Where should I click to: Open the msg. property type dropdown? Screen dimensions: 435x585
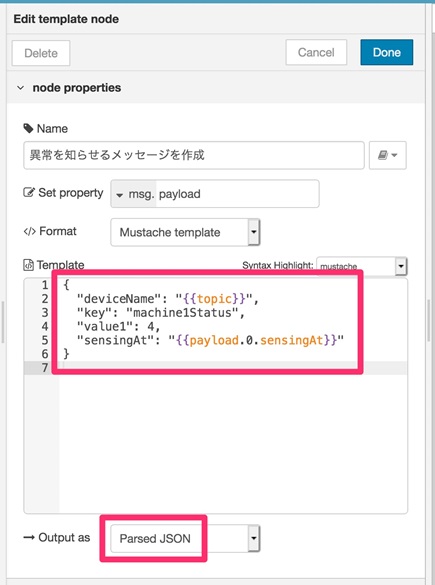coord(134,194)
